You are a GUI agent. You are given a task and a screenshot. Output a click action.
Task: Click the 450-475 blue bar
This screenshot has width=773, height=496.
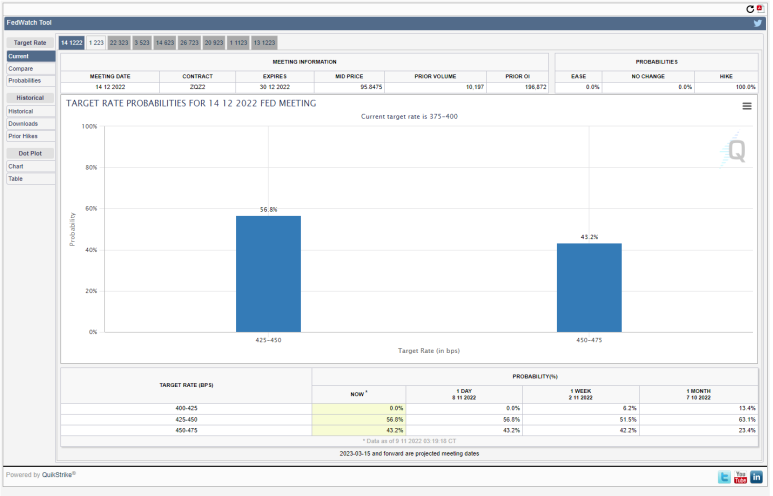point(589,288)
